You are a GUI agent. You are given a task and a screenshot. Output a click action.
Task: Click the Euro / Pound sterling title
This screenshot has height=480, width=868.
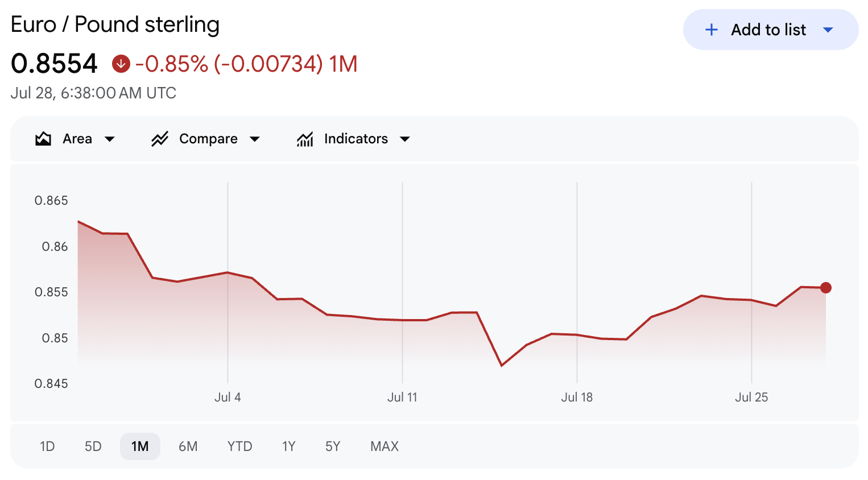[115, 24]
